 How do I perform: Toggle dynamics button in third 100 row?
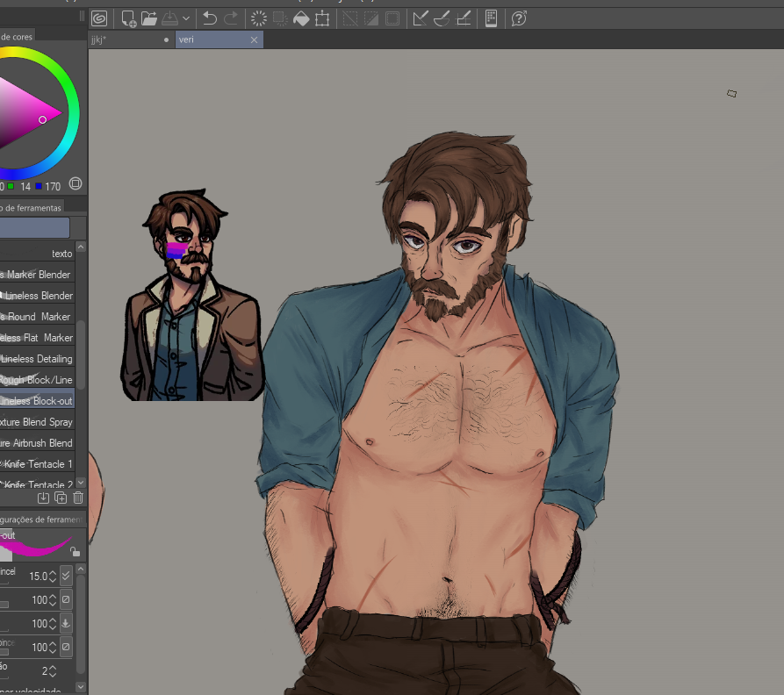[66, 647]
